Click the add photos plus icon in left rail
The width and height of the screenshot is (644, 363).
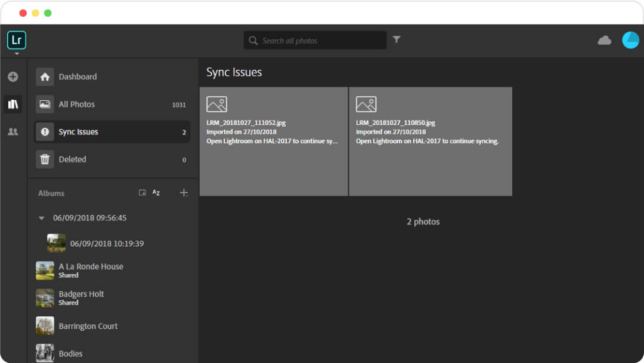click(x=13, y=76)
